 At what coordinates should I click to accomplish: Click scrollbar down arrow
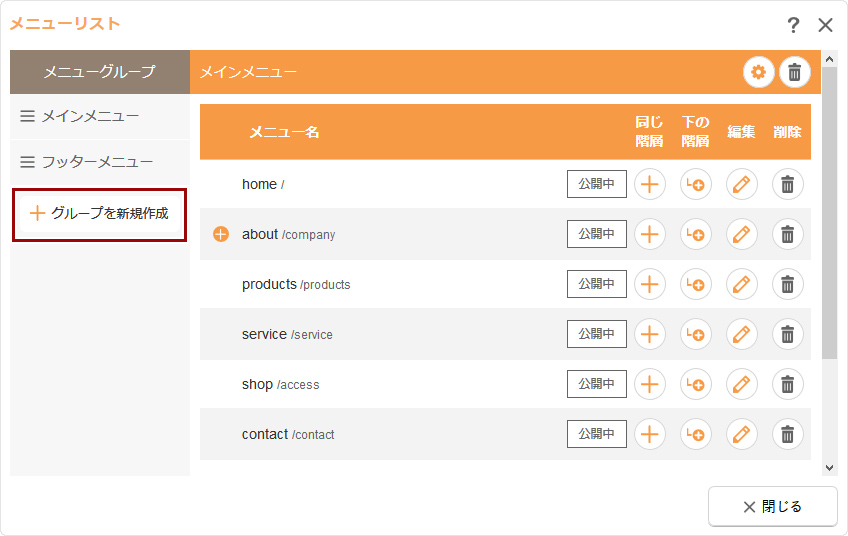coord(829,468)
